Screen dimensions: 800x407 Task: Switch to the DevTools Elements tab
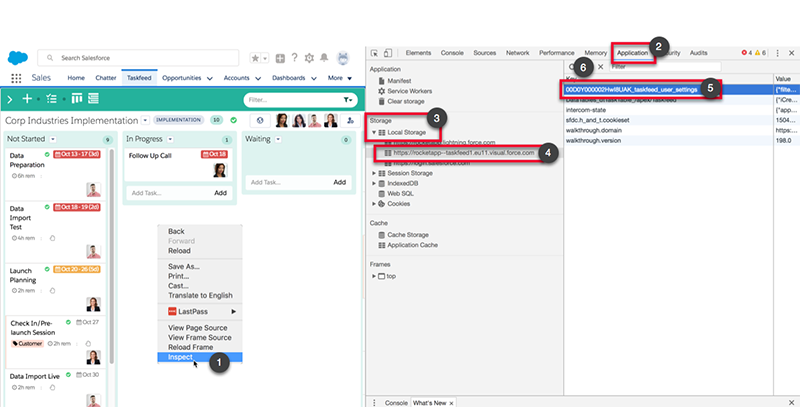click(x=418, y=53)
